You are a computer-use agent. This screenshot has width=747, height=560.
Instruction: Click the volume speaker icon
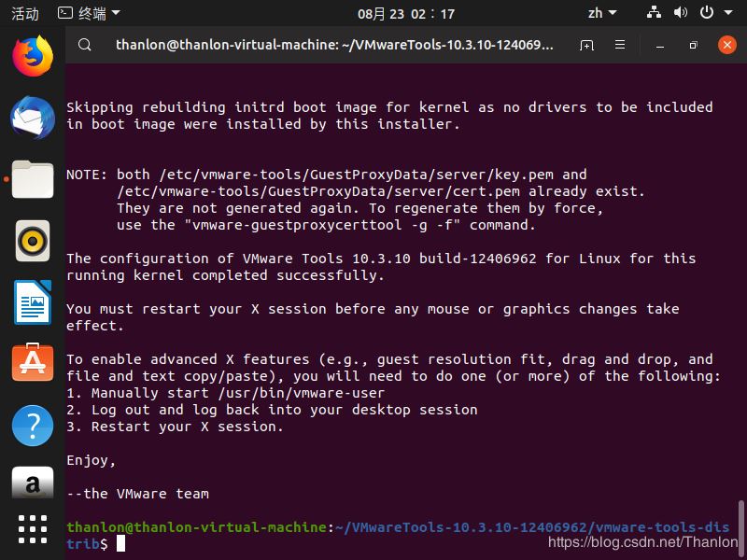pos(681,13)
